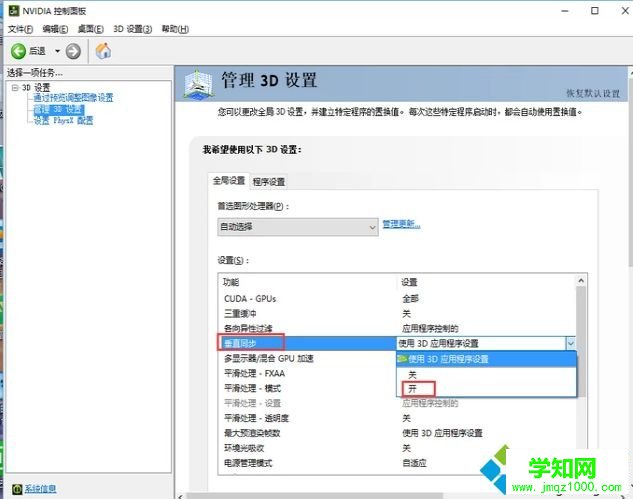Click the green Back arrow icon
Screen dimensions: 633x499
18,51
